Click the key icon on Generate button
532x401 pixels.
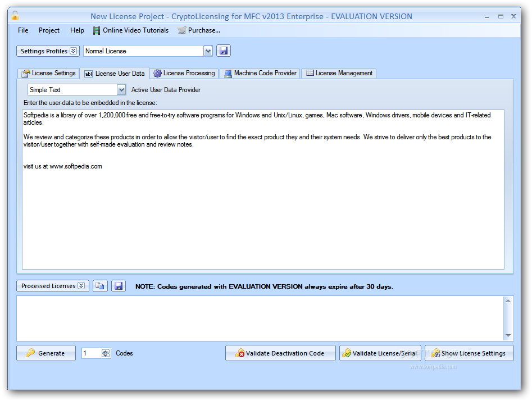pos(30,353)
